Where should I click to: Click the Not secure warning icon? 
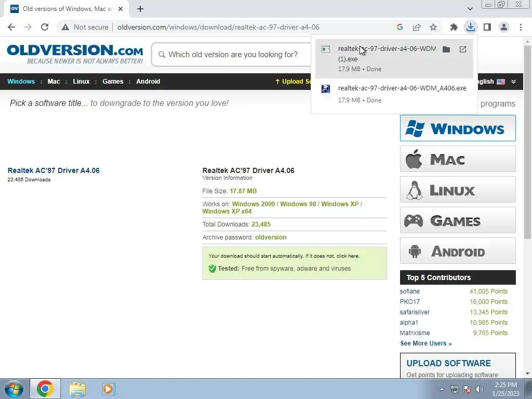click(x=65, y=27)
